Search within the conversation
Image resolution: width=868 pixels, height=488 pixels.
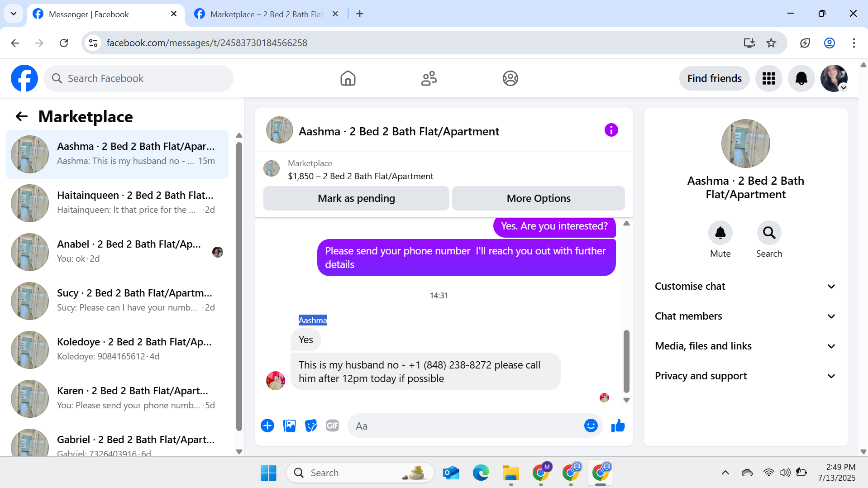(x=769, y=233)
